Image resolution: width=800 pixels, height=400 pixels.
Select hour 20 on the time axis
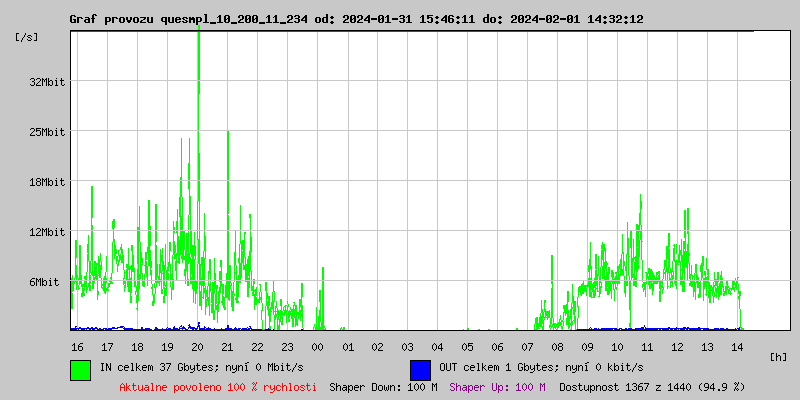point(197,346)
